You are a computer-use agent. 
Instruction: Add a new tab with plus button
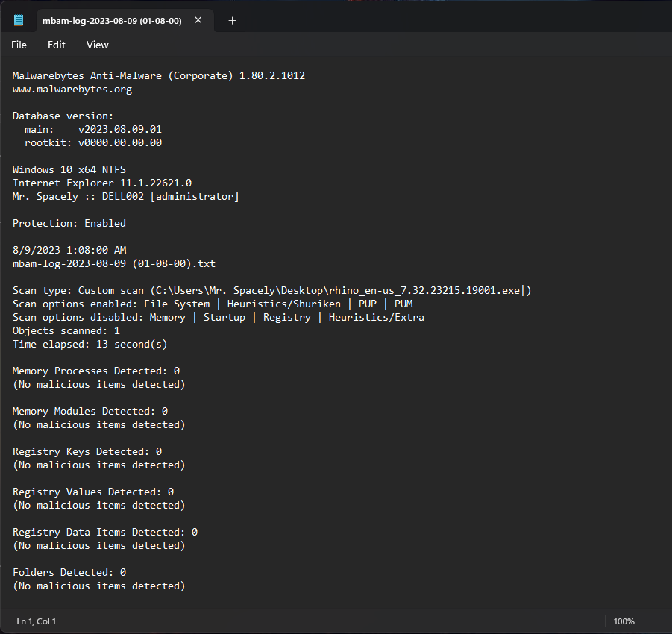coord(232,21)
